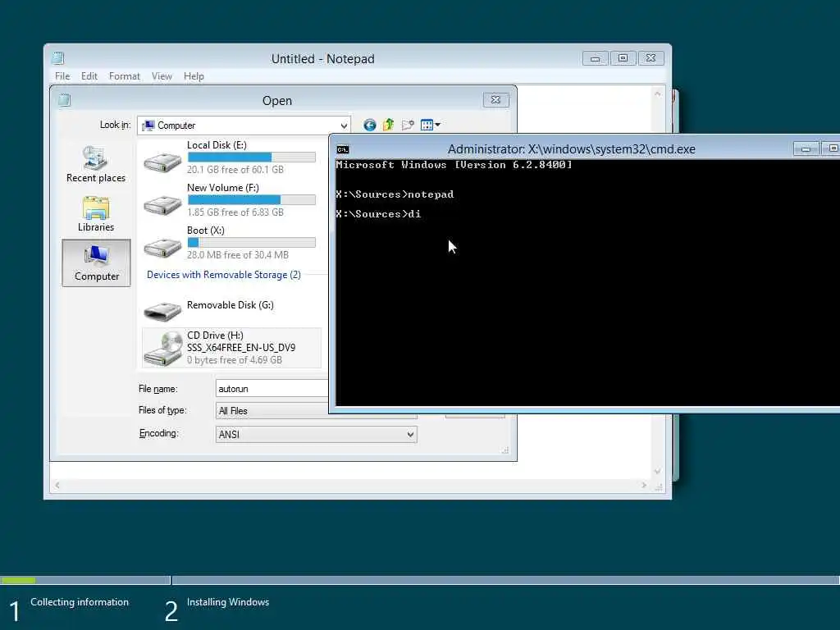Select Computer in the places sidebar

point(97,263)
